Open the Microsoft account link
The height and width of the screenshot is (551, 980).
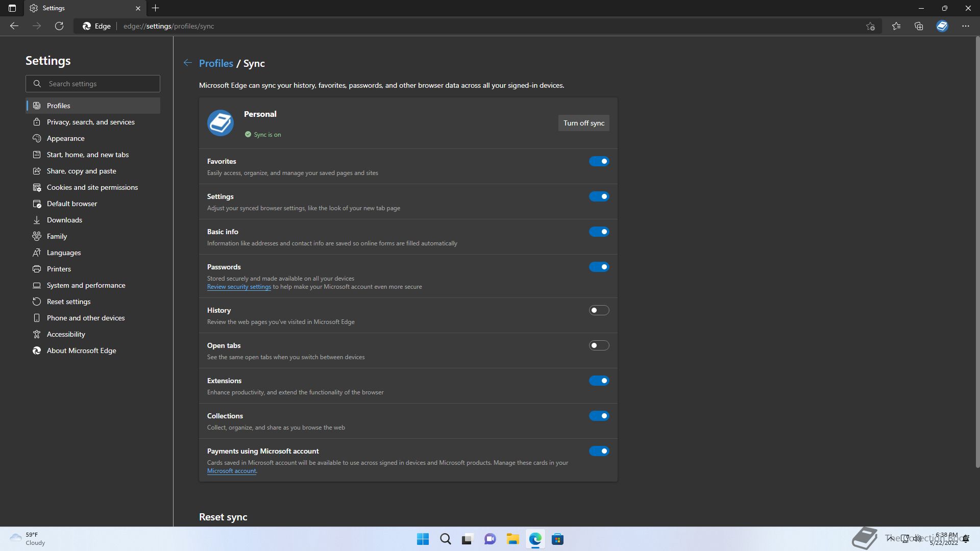[x=231, y=471]
